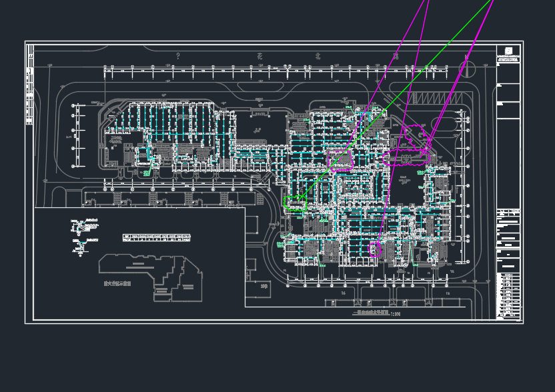555x392 pixels.
Task: Click the legend table in inset
Action: [x=156, y=237]
